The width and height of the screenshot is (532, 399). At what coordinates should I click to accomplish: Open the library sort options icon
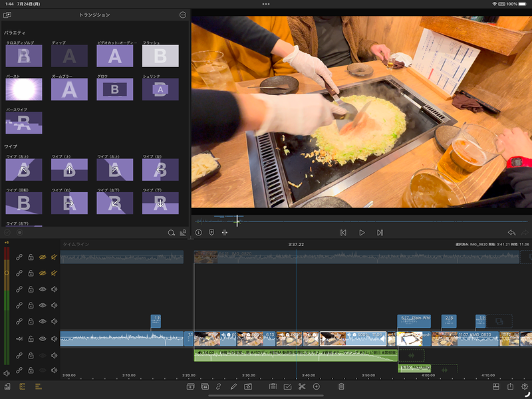(183, 233)
